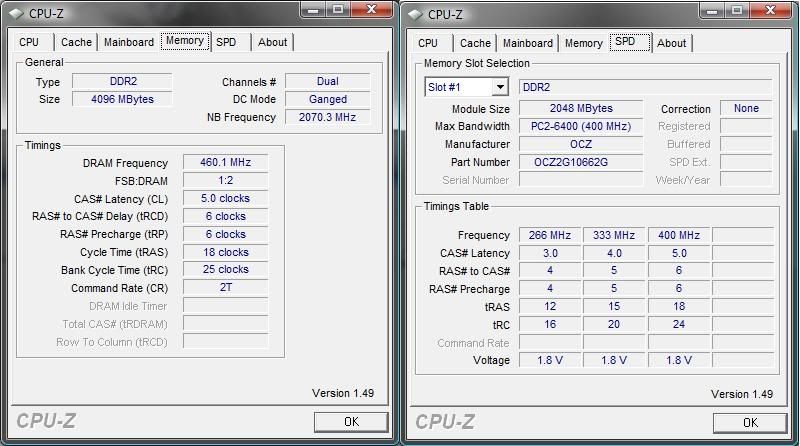This screenshot has height=446, width=800.
Task: Click the CPU-Z icon in the left window's title bar
Action: click(x=13, y=13)
